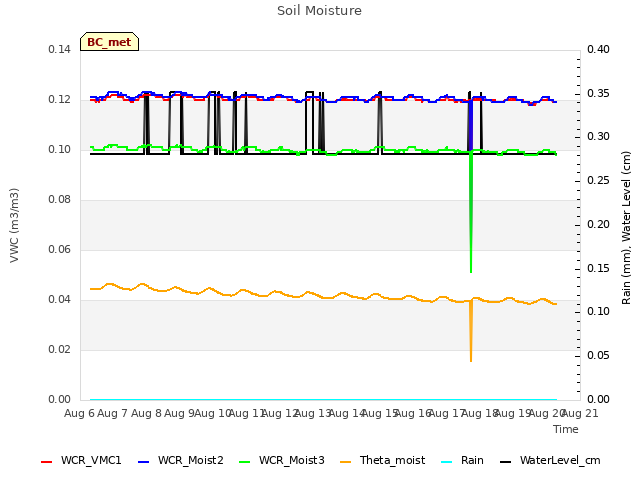
Task: Click the 0.15 right axis value
Action: coord(598,269)
